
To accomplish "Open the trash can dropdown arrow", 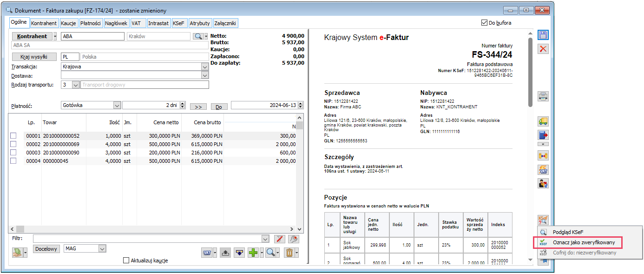I will (296, 253).
